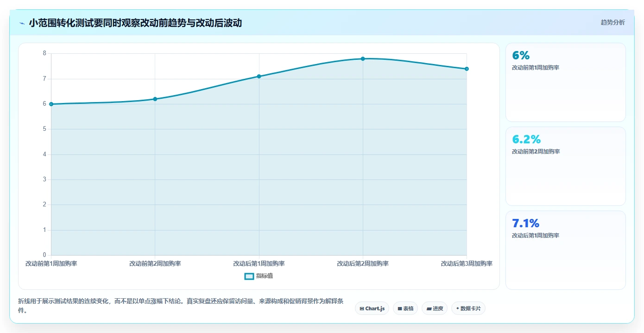Click y-axis value 8
The height and width of the screenshot is (333, 644).
(x=44, y=53)
